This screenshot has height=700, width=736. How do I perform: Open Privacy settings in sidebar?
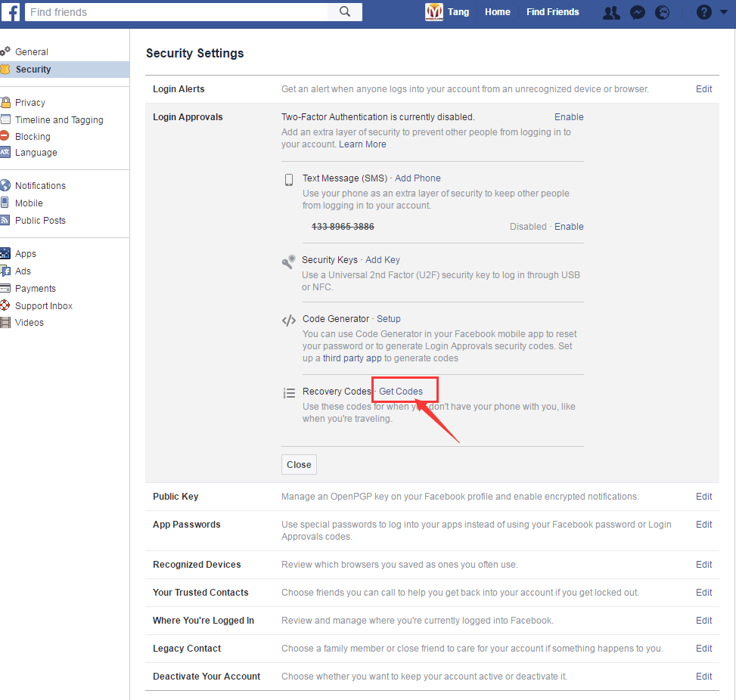(x=30, y=102)
